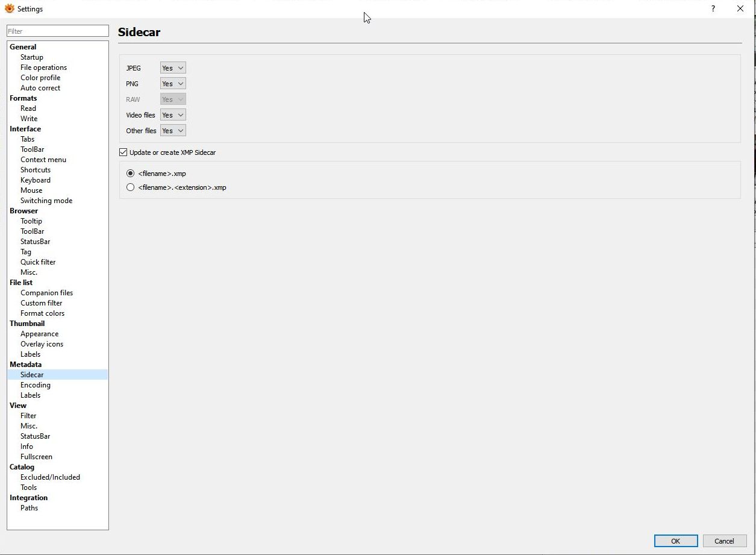The image size is (756, 555).
Task: Close the Settings window
Action: pyautogui.click(x=740, y=8)
